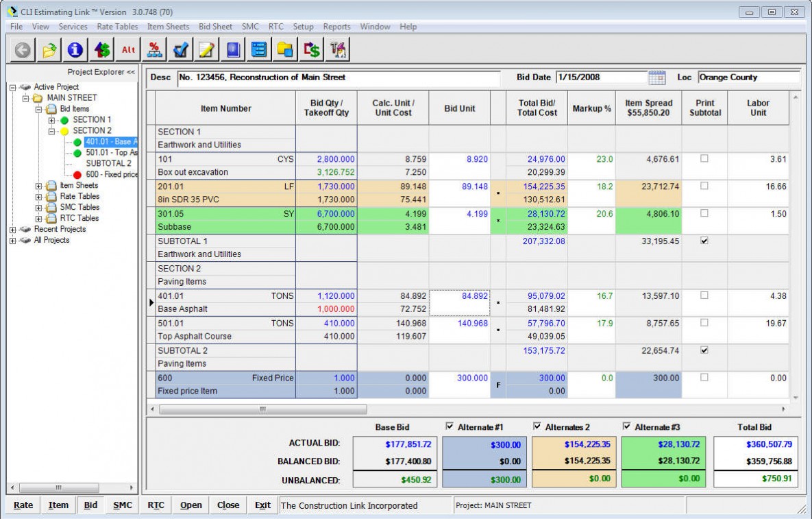Viewport: 812px width, 519px height.
Task: Click the red dot beside 600 - Fixed price
Action: 77,175
